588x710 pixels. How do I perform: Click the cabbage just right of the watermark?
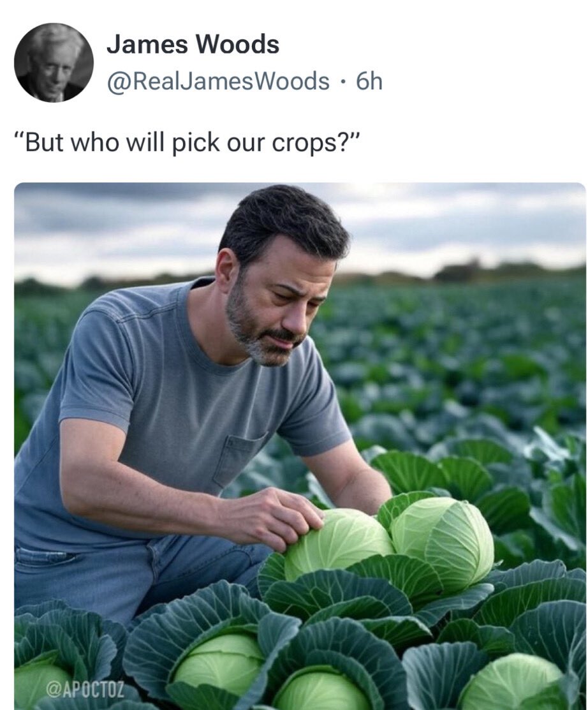(x=217, y=665)
